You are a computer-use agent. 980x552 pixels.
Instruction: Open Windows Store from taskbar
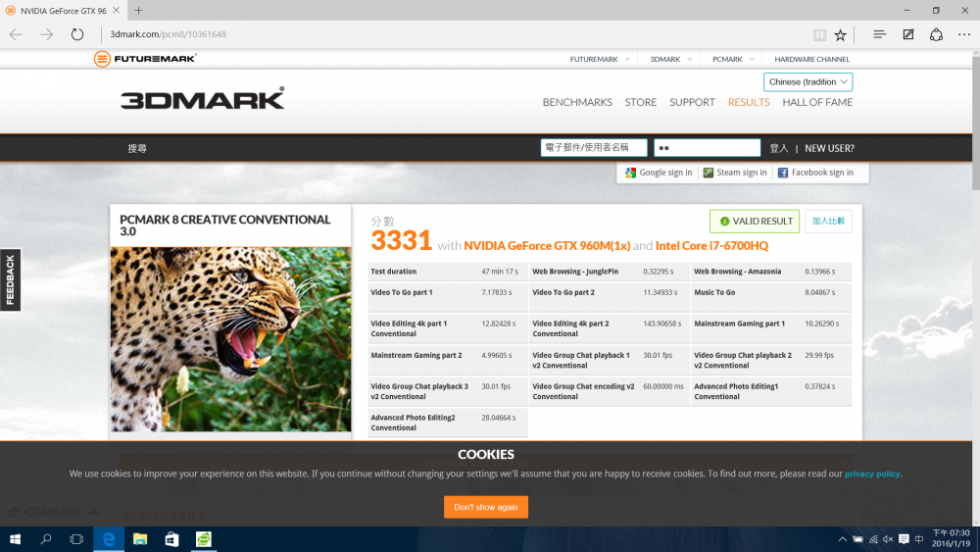pos(171,539)
